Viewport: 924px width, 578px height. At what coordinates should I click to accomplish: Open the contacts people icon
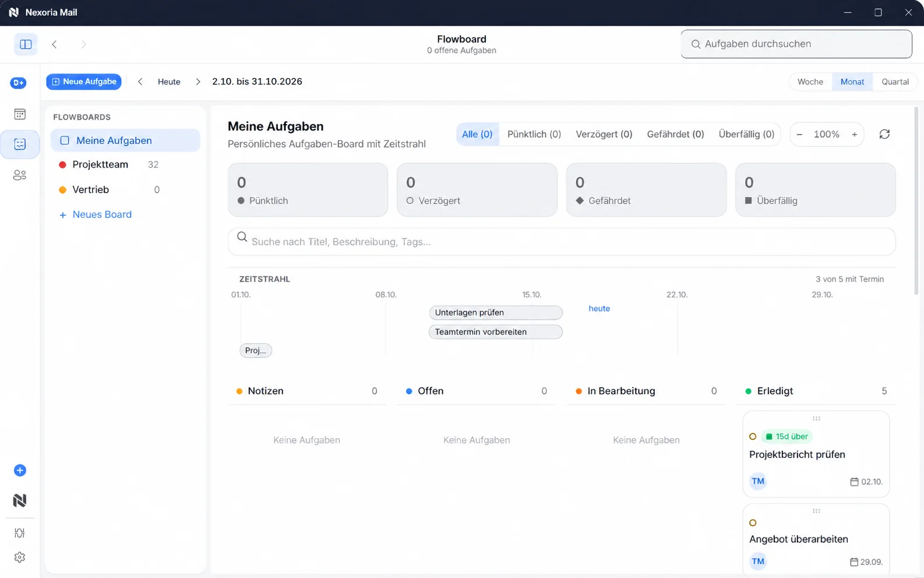tap(20, 175)
